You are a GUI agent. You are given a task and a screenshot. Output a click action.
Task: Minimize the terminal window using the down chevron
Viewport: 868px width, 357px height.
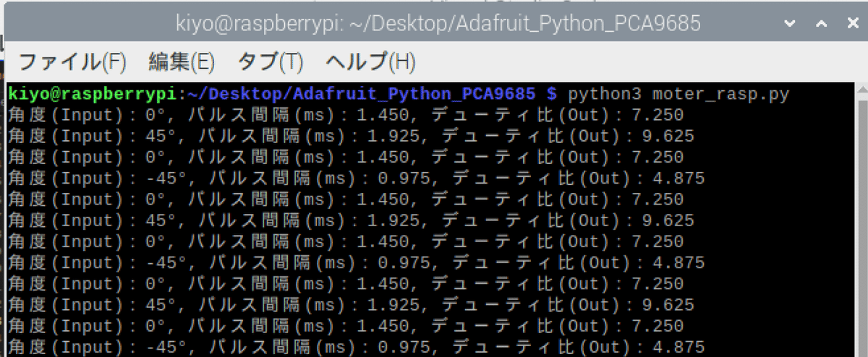[790, 23]
